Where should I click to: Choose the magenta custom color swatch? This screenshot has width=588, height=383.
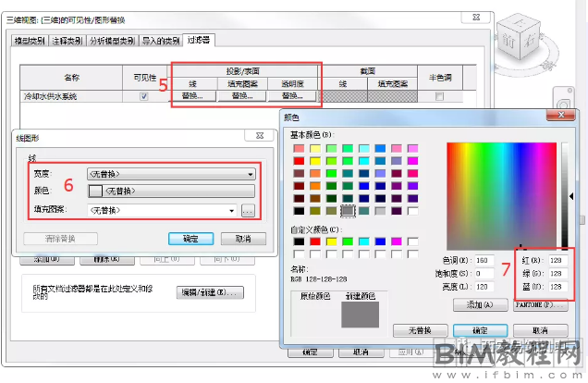(397, 241)
